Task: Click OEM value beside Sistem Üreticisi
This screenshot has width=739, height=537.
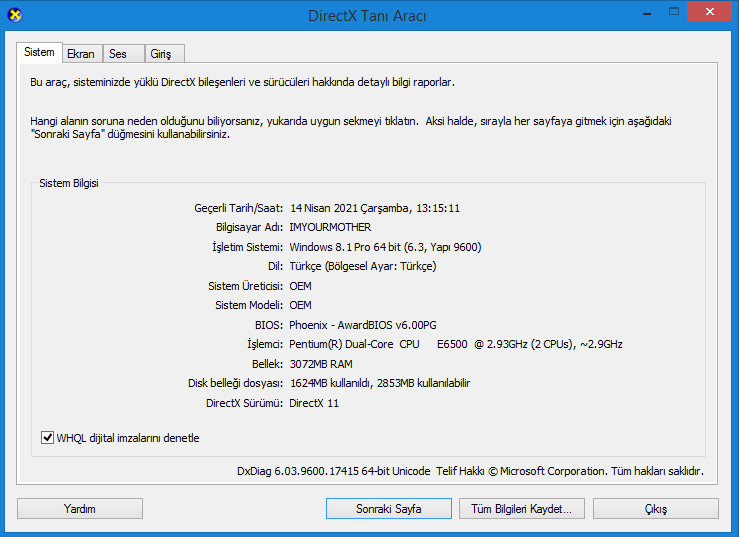Action: (300, 286)
